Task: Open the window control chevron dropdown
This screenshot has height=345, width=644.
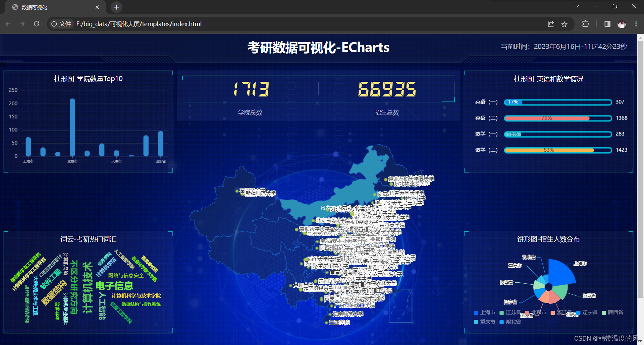Action: point(576,6)
